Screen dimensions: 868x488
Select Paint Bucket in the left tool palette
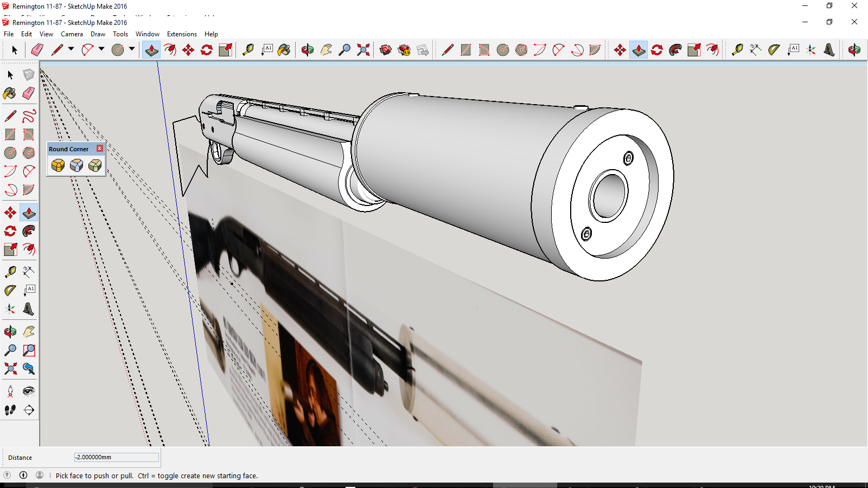click(x=10, y=93)
